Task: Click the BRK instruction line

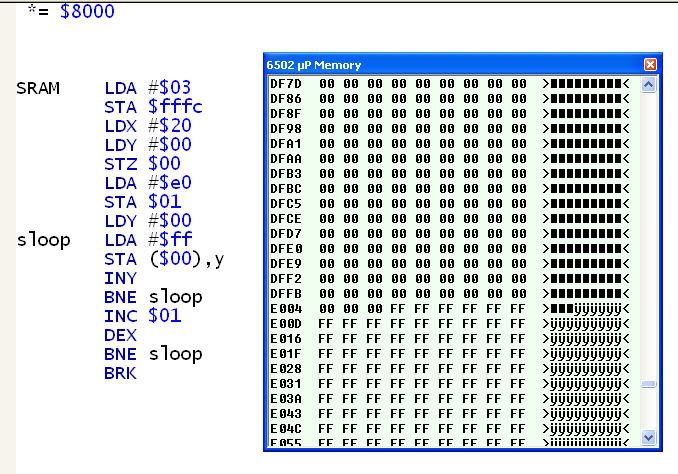Action: pyautogui.click(x=120, y=373)
